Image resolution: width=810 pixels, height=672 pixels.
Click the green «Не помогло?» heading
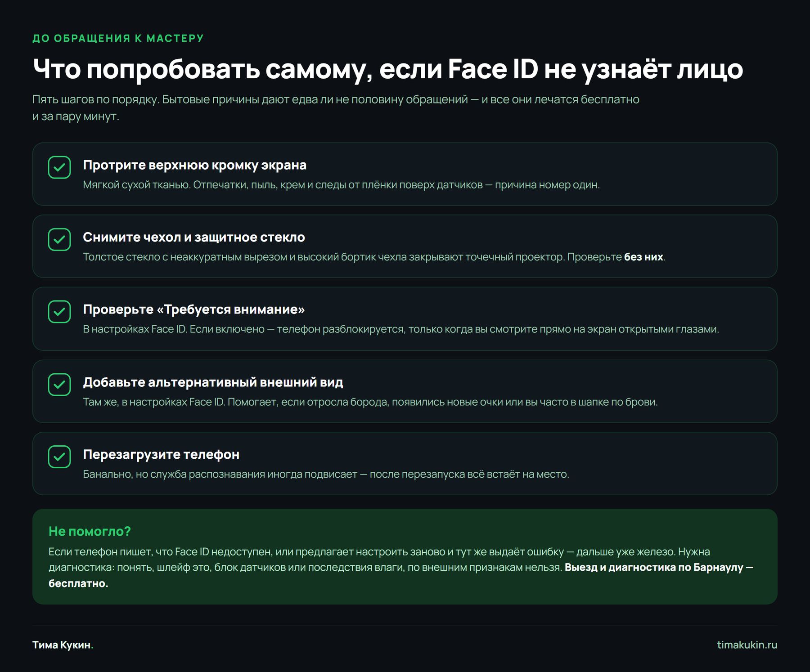point(90,531)
